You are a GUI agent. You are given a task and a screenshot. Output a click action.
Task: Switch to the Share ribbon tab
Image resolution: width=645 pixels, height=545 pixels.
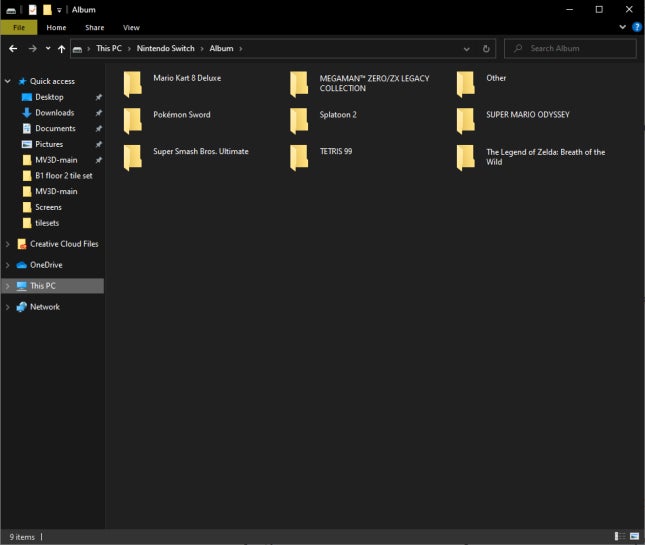tap(95, 28)
